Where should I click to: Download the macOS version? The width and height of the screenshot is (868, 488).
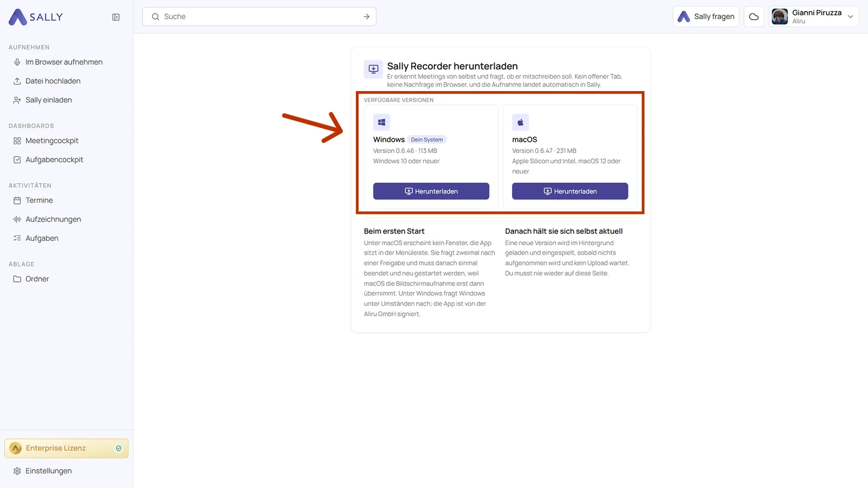(x=570, y=191)
